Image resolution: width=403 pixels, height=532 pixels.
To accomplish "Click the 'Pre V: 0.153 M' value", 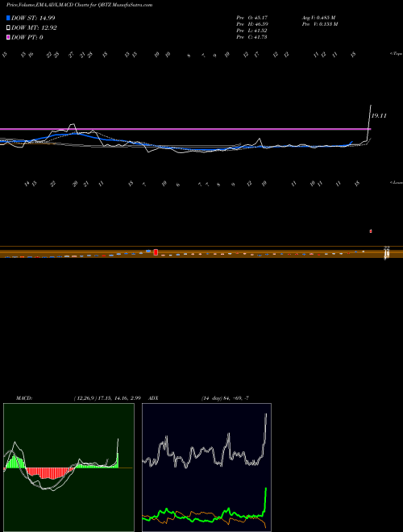I will [x=320, y=23].
